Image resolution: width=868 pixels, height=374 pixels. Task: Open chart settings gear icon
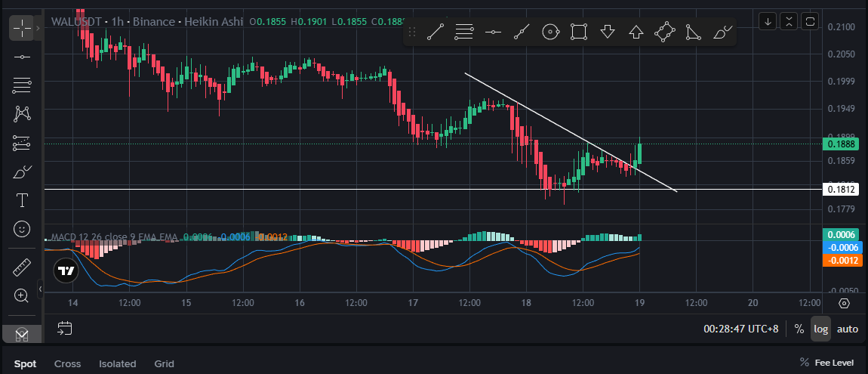[844, 303]
